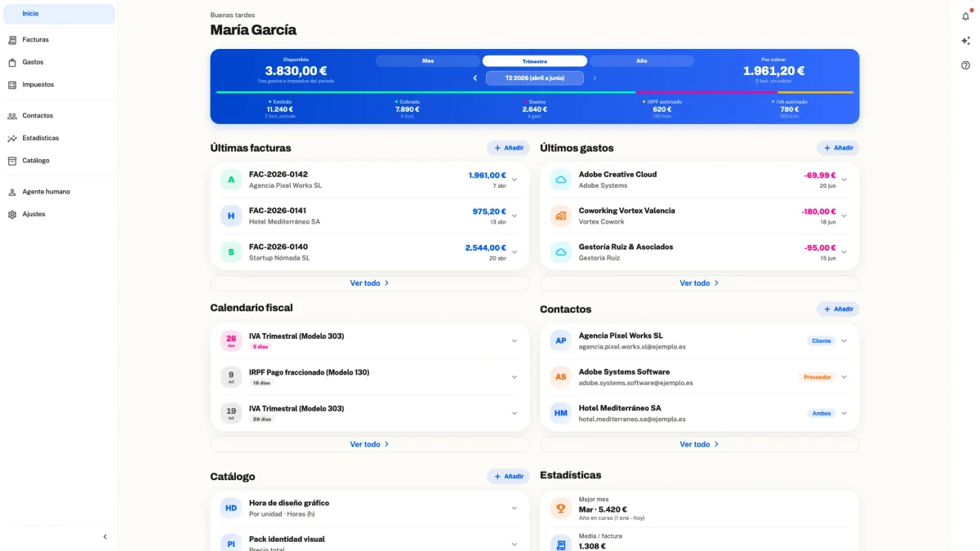Image resolution: width=980 pixels, height=551 pixels.
Task: Collapse the sidebar with the arrow icon
Action: coord(105,536)
